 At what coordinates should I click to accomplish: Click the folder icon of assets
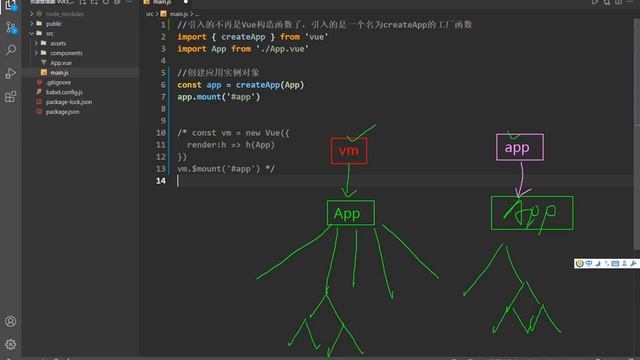tap(44, 43)
